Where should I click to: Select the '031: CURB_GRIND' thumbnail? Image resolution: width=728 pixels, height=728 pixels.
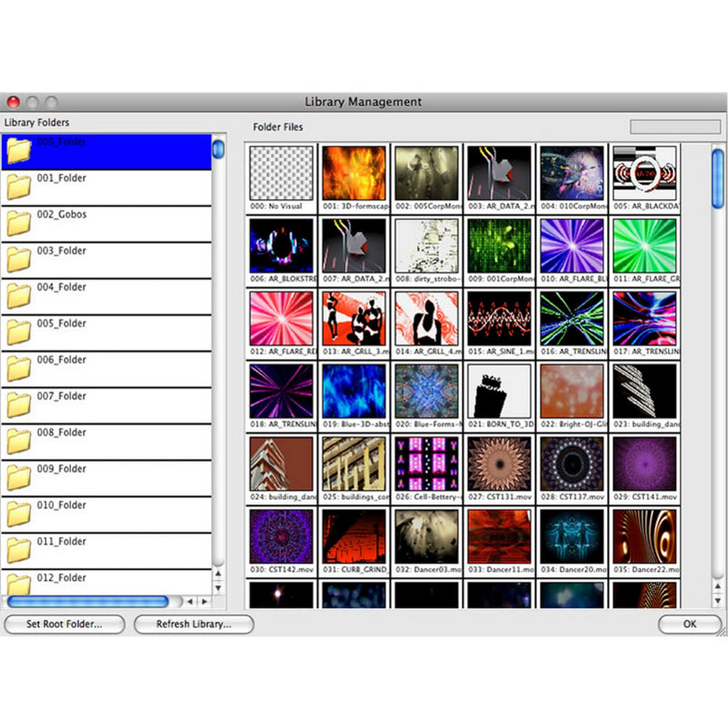pos(354,537)
